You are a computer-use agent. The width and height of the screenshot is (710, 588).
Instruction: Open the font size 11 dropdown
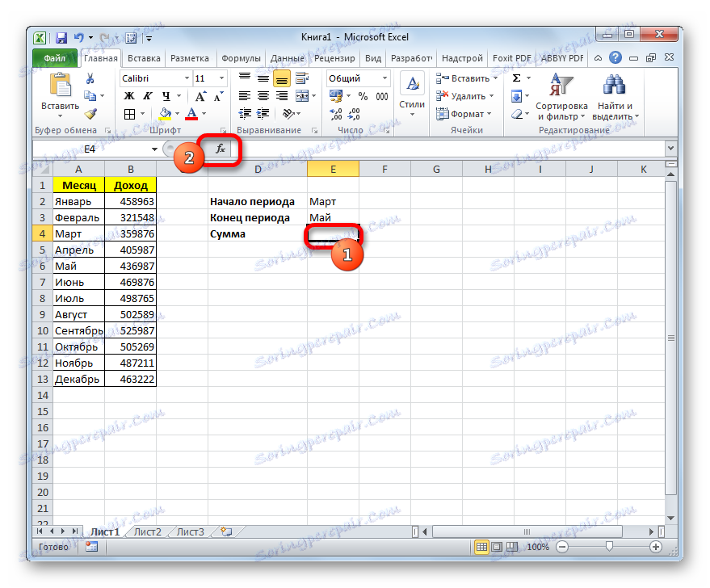pyautogui.click(x=221, y=78)
